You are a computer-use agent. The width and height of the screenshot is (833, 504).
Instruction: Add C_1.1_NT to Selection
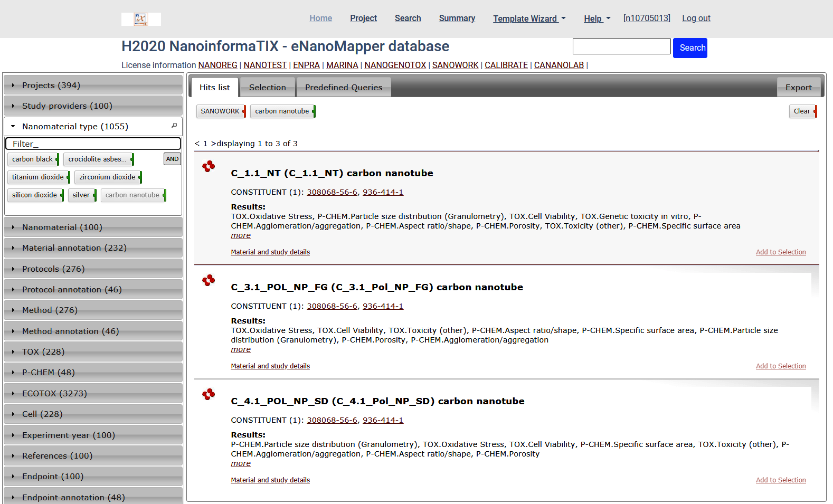(x=780, y=252)
